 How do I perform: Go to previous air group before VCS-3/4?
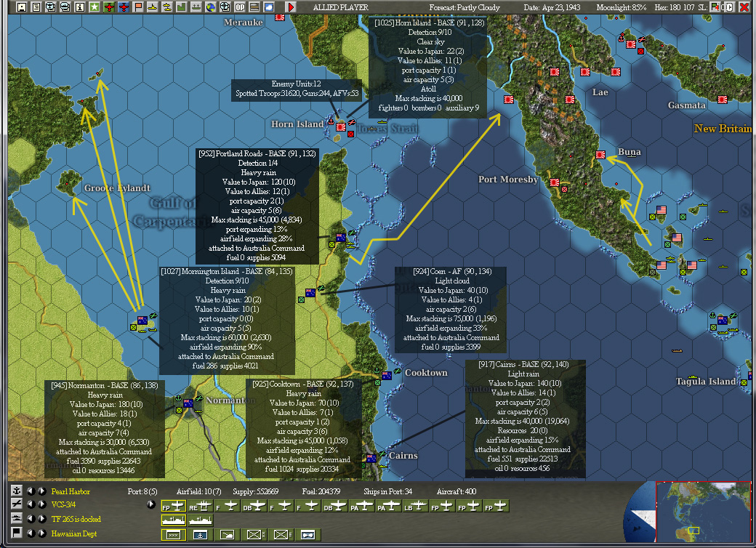(x=31, y=504)
